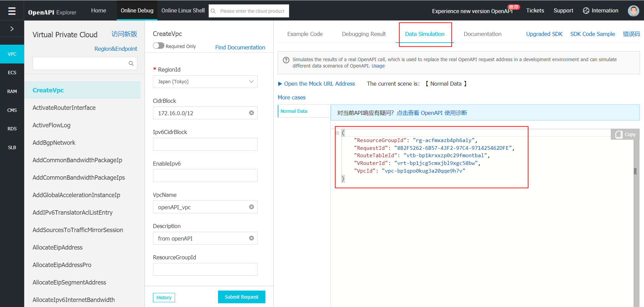Select the SLB product in sidebar
644x307 pixels.
(x=12, y=147)
